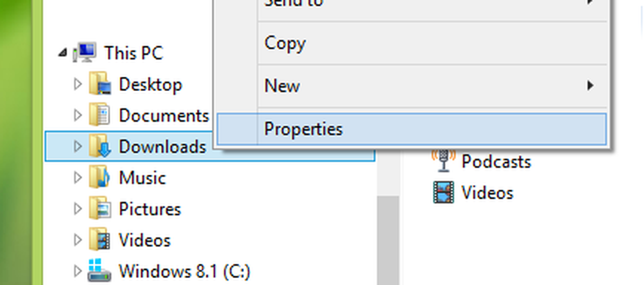Select the Documents label in navigation tree
Image resolution: width=644 pixels, height=285 pixels.
(164, 115)
